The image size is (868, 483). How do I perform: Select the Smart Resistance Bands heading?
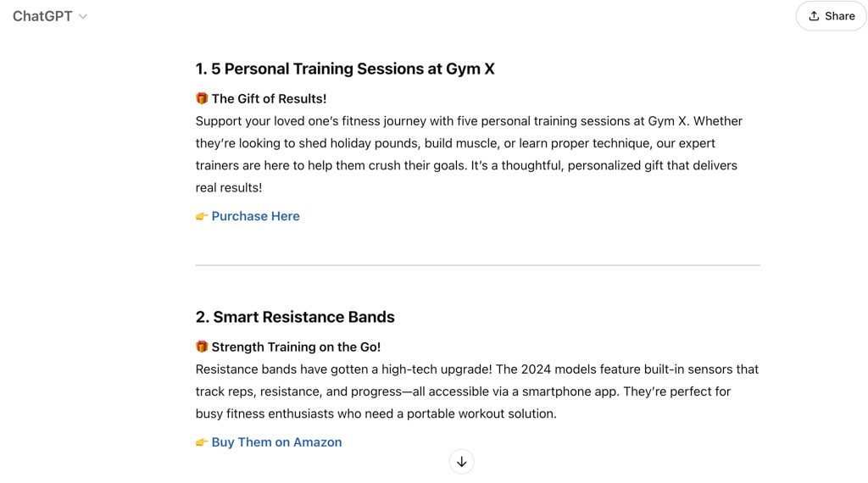[295, 317]
